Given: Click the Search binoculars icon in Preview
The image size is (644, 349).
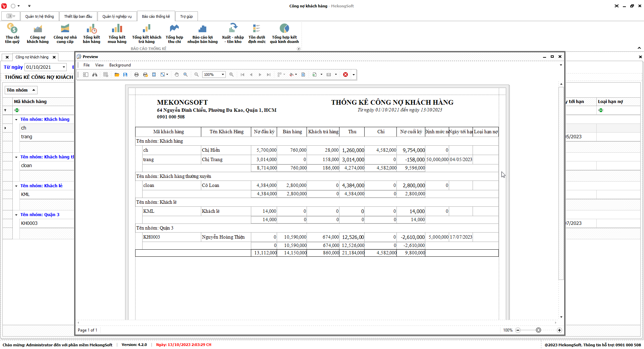Looking at the screenshot, I should point(95,74).
